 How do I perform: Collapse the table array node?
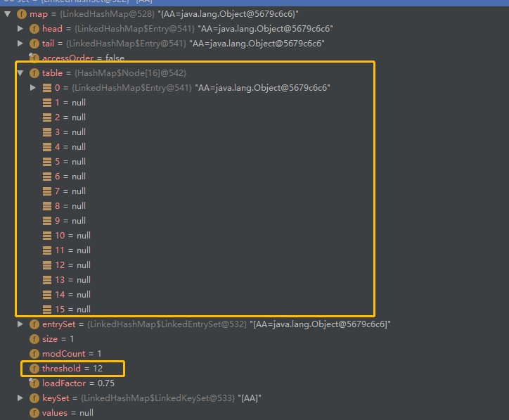click(20, 73)
